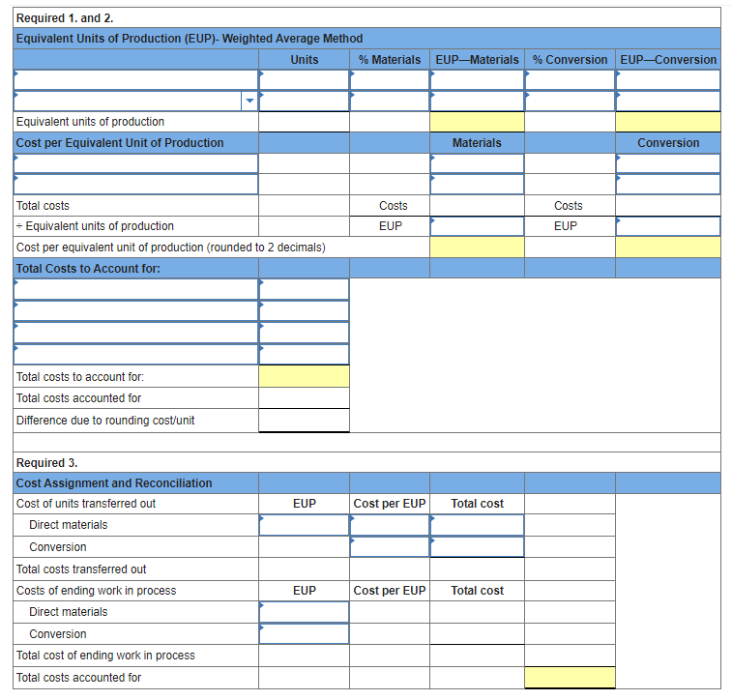Click Conversion Cost per EUP cell for transferred out
This screenshot has height=700, width=732.
[390, 547]
